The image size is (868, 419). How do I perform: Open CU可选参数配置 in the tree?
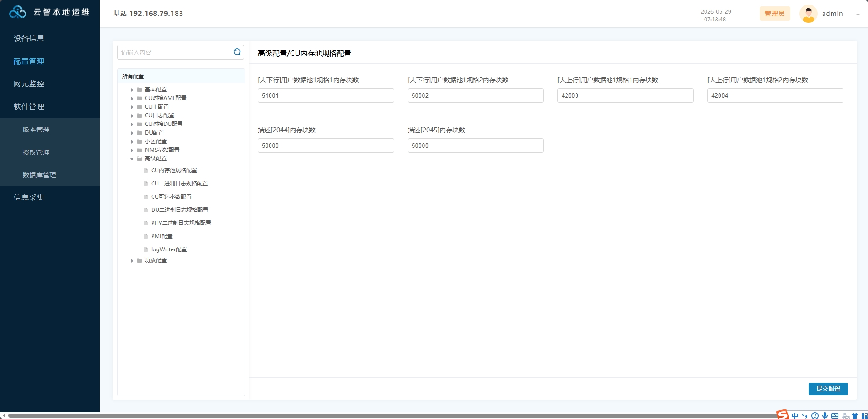click(171, 197)
